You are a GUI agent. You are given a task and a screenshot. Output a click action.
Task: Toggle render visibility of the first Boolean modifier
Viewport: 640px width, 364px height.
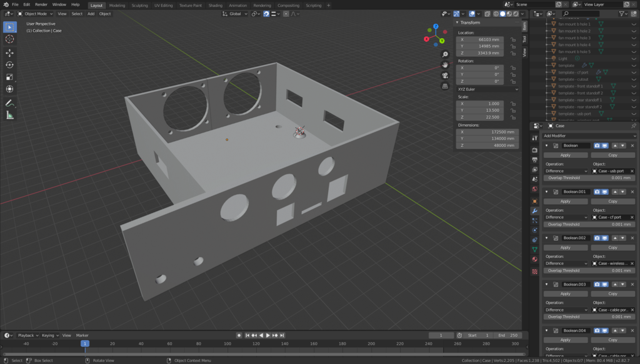(x=597, y=145)
